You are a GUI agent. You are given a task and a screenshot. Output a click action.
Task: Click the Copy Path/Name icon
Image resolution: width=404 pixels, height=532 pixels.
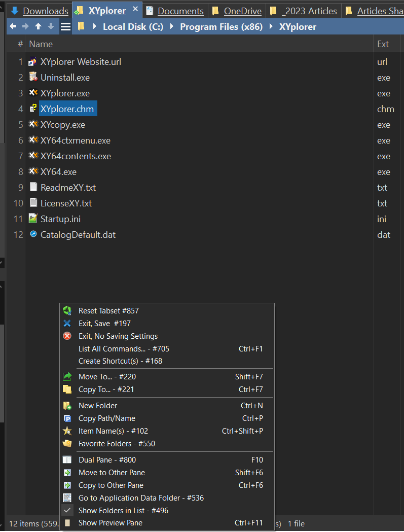coord(67,418)
